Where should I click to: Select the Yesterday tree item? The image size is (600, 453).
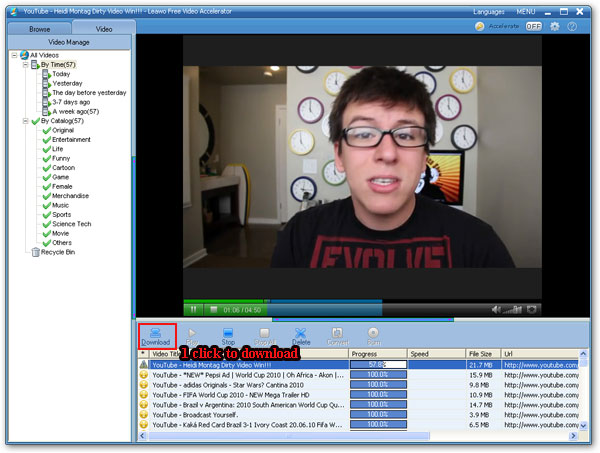tap(67, 83)
